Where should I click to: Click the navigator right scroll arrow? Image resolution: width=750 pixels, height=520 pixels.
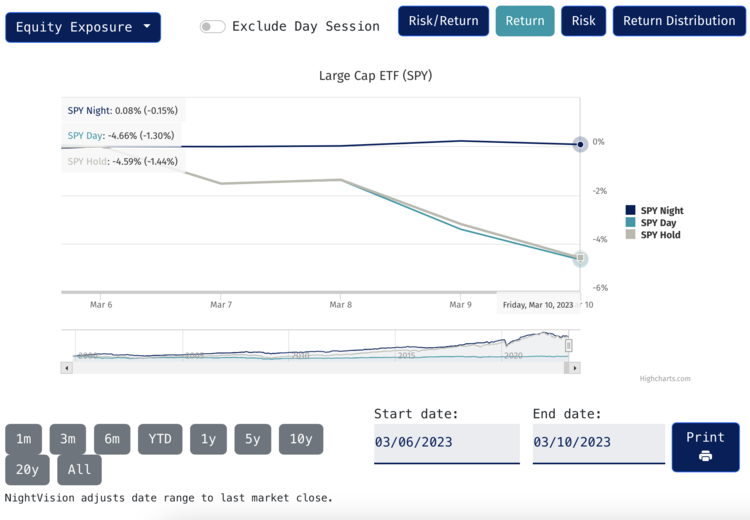tap(575, 368)
